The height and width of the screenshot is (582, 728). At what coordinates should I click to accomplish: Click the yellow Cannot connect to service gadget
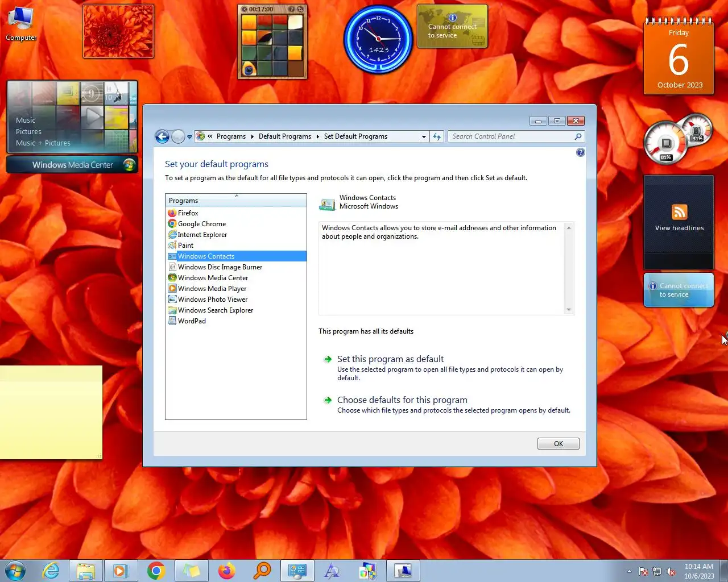pos(452,27)
